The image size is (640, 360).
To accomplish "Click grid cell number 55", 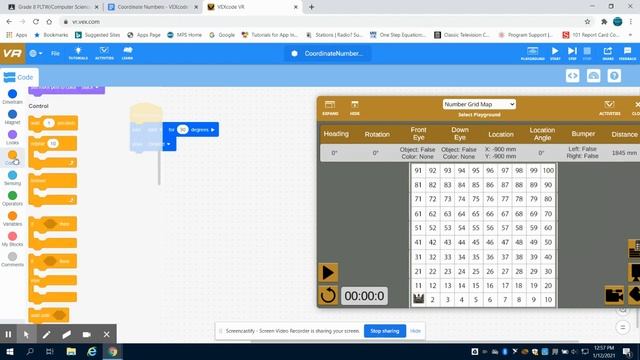I will [476, 228].
